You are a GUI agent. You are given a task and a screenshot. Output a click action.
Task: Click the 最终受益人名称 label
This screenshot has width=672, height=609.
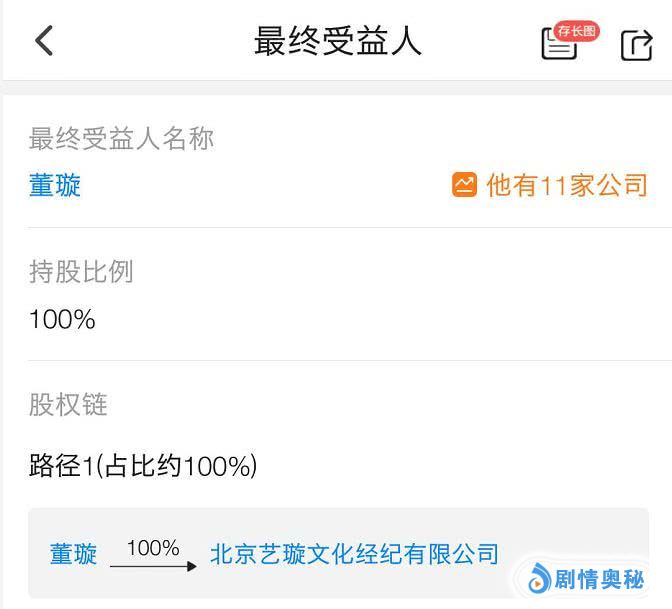coord(121,138)
